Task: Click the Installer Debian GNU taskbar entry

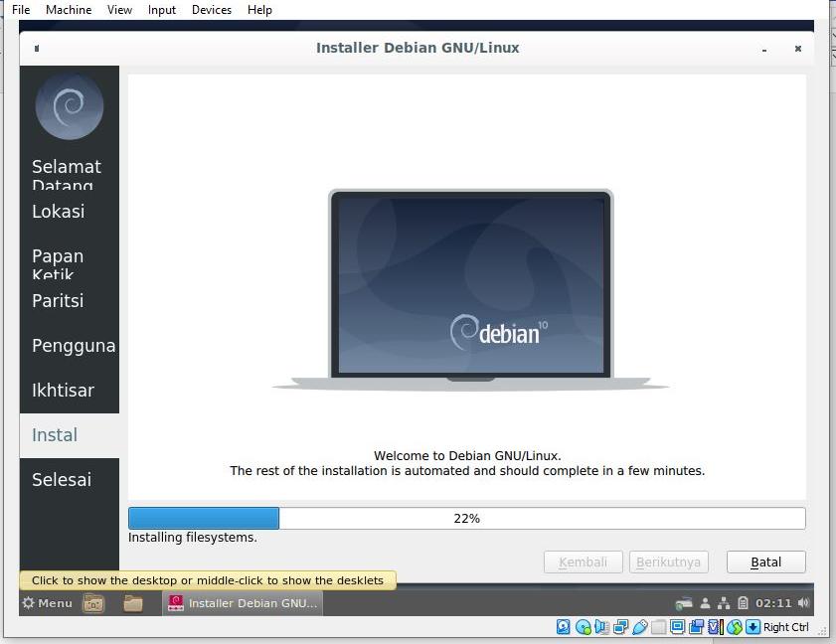Action: click(x=243, y=603)
